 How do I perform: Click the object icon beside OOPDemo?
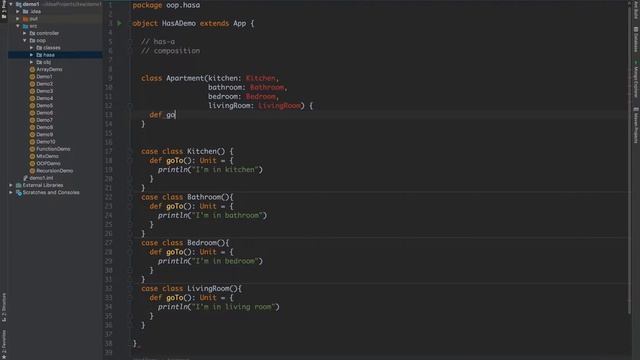point(32,163)
